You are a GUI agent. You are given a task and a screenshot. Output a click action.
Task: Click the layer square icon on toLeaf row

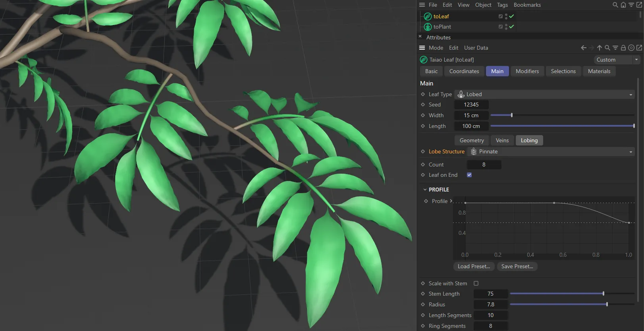[x=501, y=16]
